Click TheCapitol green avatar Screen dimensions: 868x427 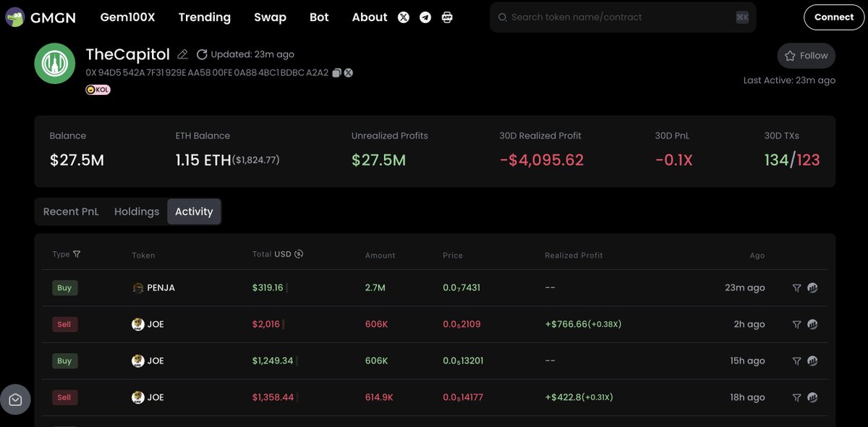(55, 64)
